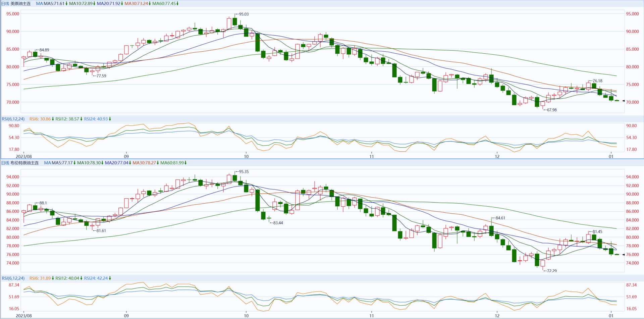
Task: Click the down arrow beside MA60:81.99
Action: (x=185, y=163)
